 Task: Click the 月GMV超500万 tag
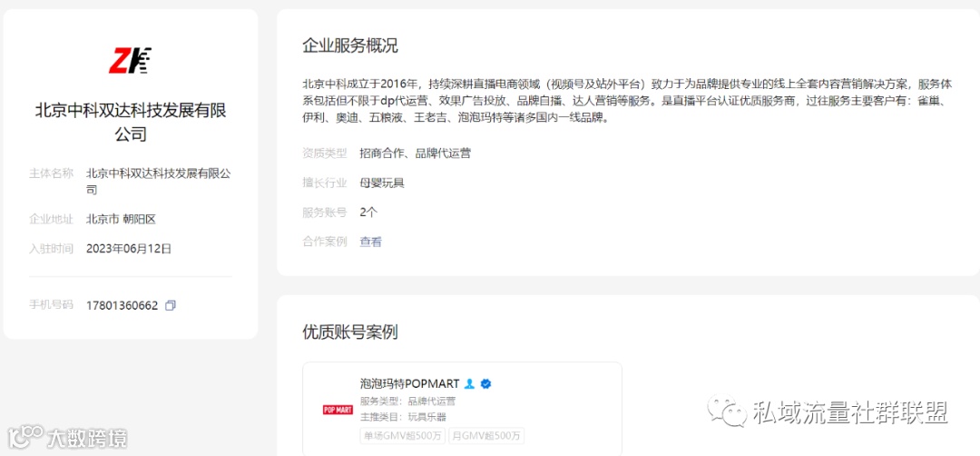pos(486,436)
